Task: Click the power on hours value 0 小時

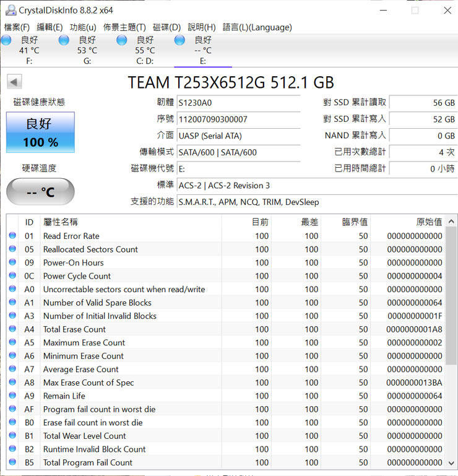Action: click(423, 169)
